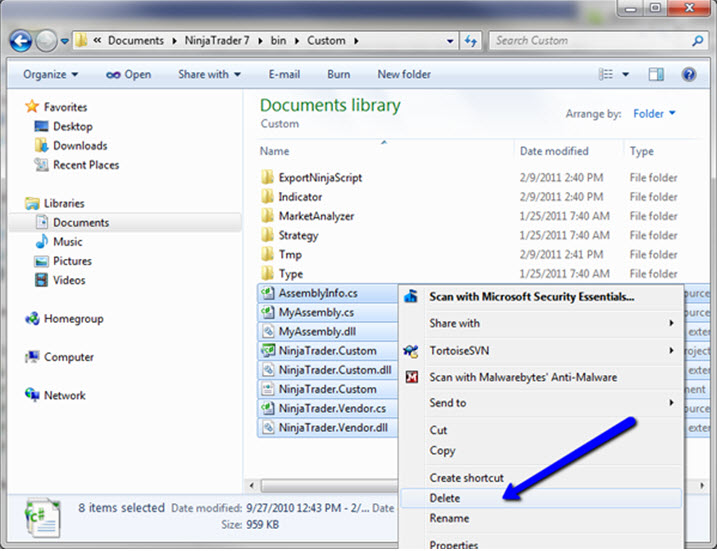This screenshot has height=551, width=719.
Task: Toggle the preview pane icon
Action: [x=656, y=74]
